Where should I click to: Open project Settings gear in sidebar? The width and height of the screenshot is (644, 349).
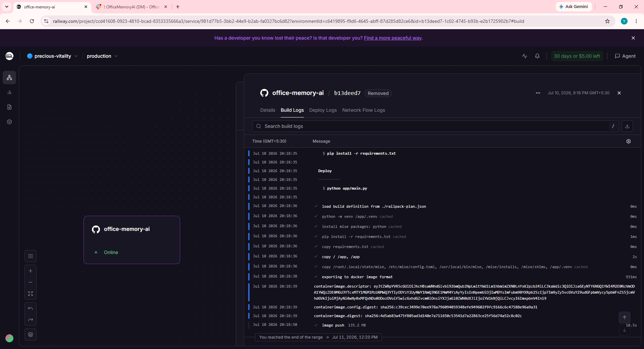coord(9,122)
